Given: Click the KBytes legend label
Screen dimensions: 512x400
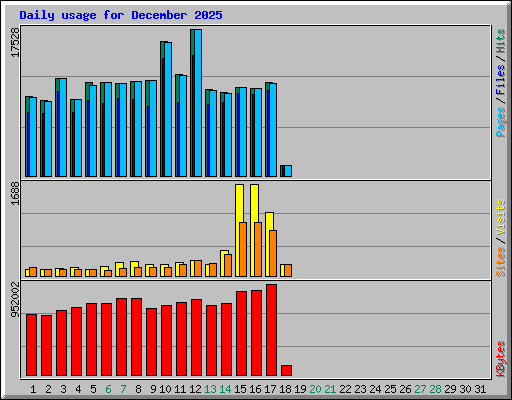Looking at the screenshot, I should pyautogui.click(x=500, y=359).
